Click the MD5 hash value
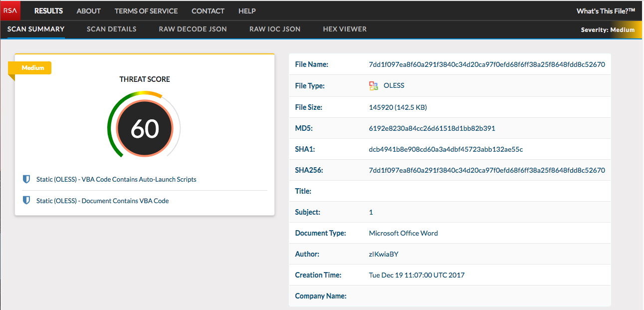This screenshot has height=310, width=644. (431, 128)
